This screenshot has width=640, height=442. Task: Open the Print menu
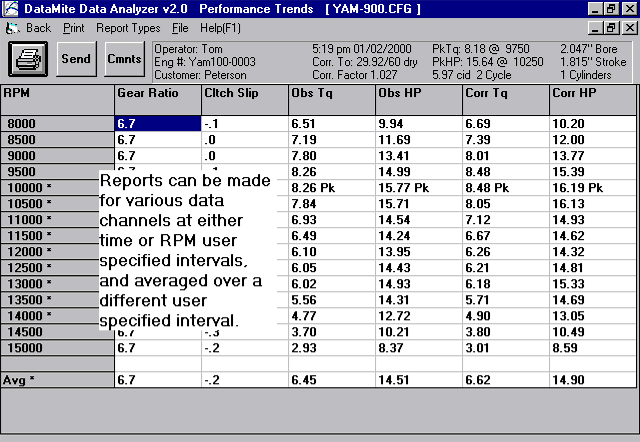[73, 28]
